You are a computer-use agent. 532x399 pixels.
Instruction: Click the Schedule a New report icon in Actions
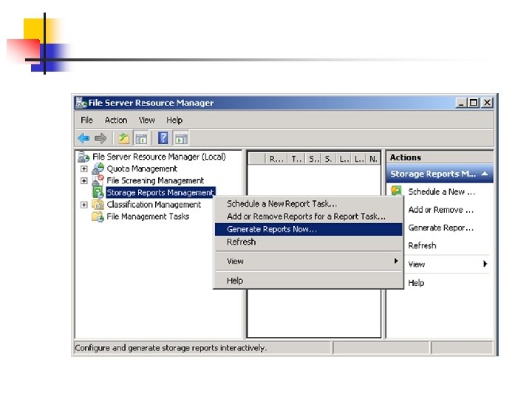[396, 191]
